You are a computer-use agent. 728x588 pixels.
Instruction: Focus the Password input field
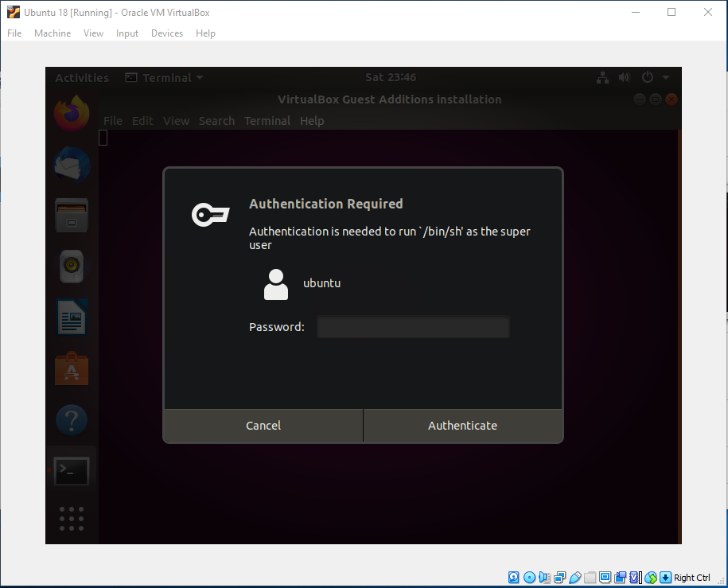[413, 327]
